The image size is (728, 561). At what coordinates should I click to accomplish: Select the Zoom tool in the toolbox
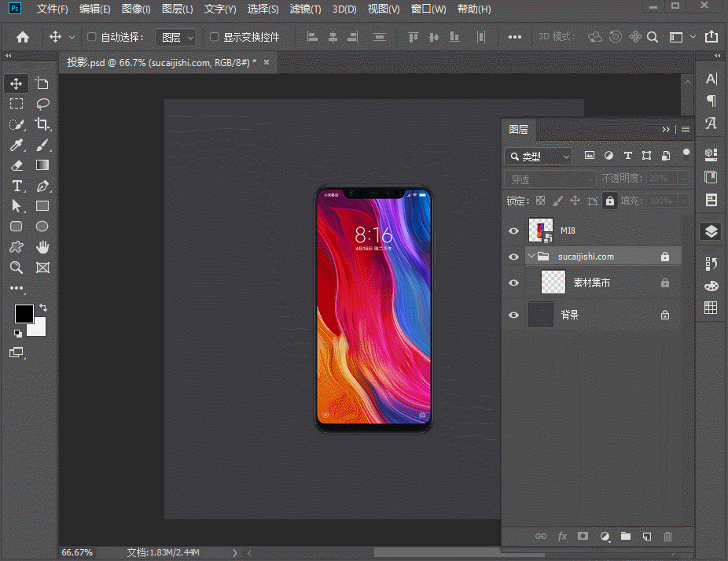coord(17,268)
